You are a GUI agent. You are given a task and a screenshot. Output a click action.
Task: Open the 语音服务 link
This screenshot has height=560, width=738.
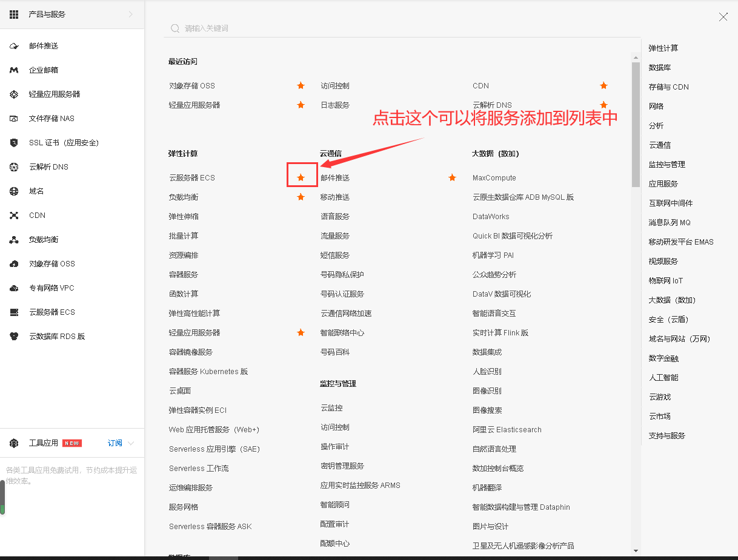pos(335,217)
